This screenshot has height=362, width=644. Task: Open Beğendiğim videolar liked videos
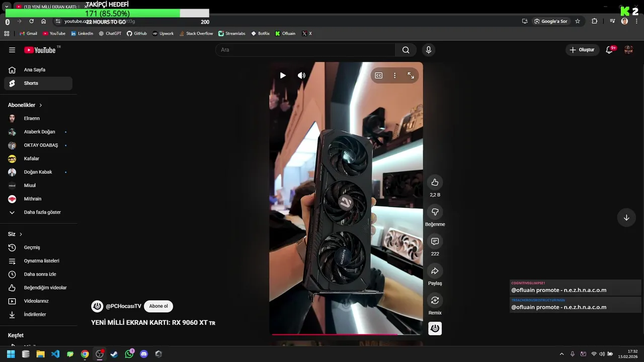pyautogui.click(x=38, y=288)
